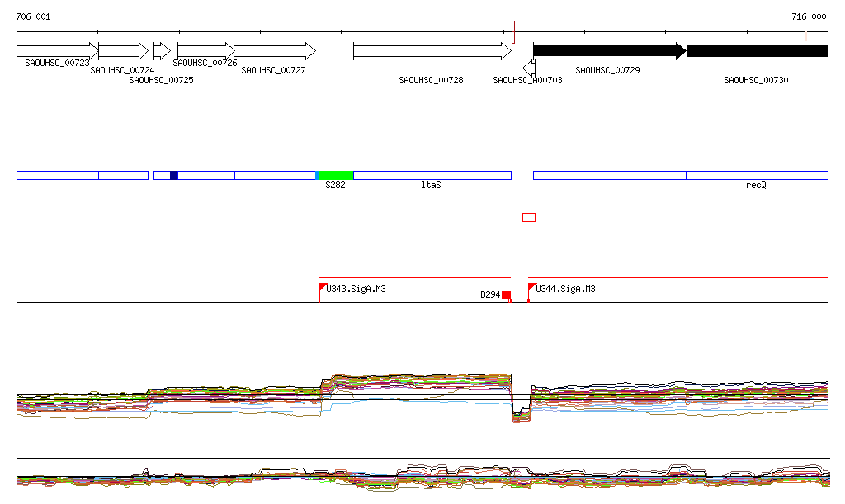Click the SAOUHSC_00725 label

(161, 80)
